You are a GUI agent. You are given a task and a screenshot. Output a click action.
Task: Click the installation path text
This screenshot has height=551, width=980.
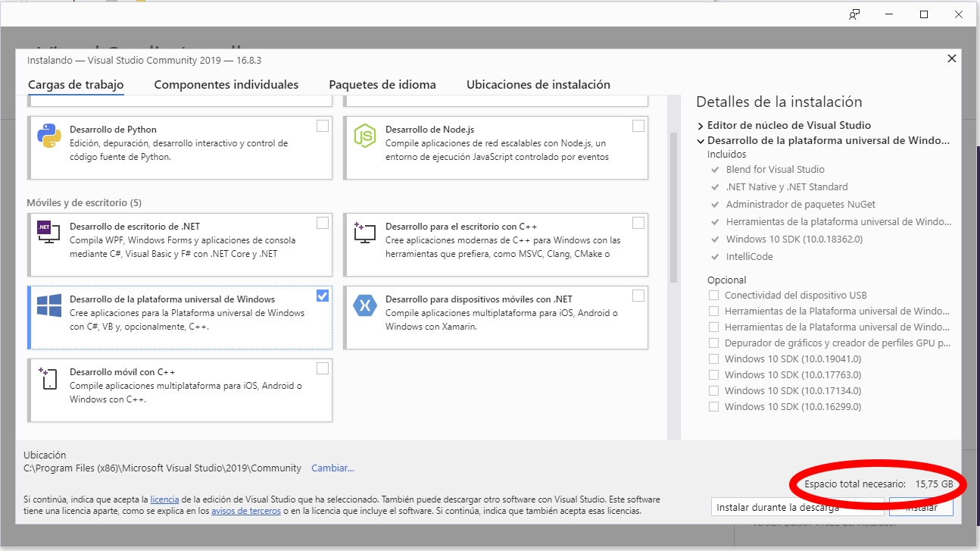pyautogui.click(x=162, y=468)
